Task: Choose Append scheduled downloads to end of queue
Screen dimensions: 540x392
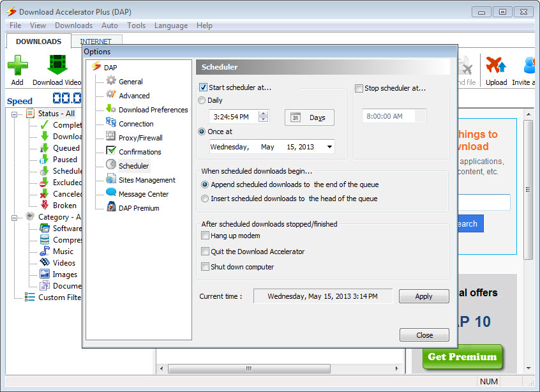Action: pos(205,185)
